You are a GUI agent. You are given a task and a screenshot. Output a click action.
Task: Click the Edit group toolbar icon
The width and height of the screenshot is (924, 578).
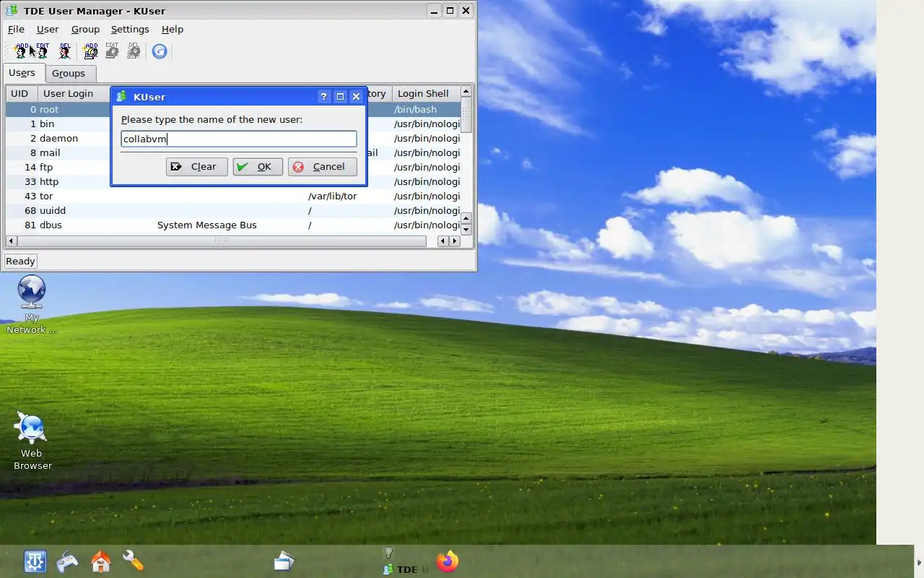click(x=112, y=51)
